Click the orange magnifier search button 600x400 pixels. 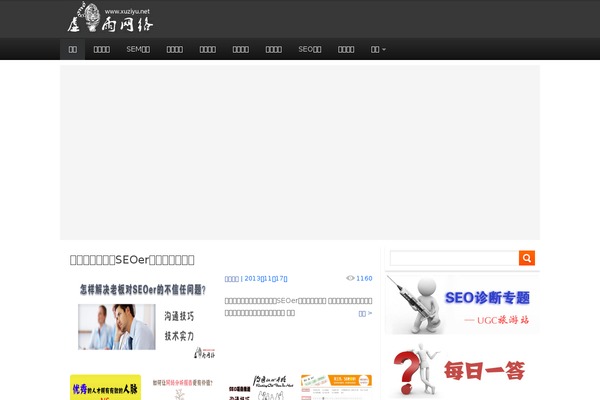click(x=527, y=258)
